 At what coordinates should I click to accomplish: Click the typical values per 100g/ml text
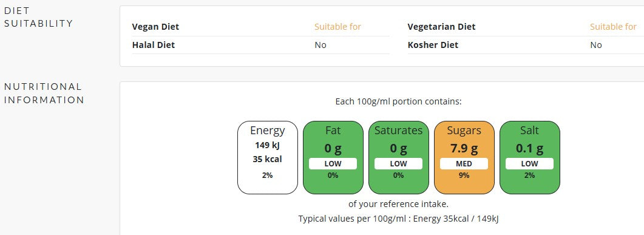[x=398, y=219]
